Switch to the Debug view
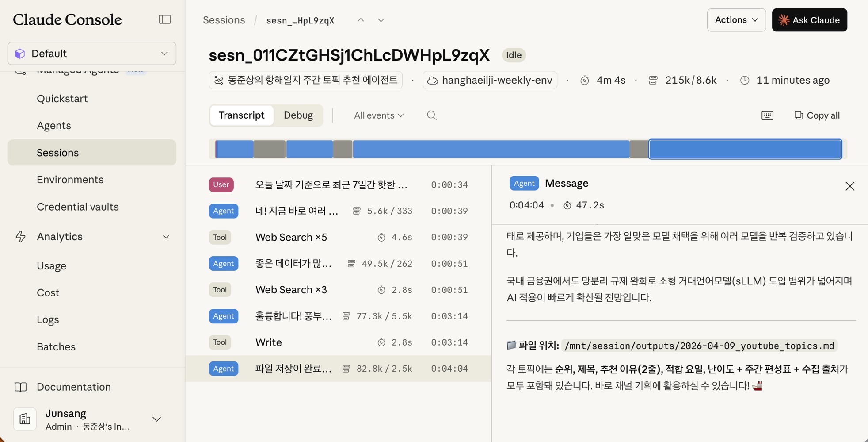This screenshot has height=442, width=868. coord(298,115)
